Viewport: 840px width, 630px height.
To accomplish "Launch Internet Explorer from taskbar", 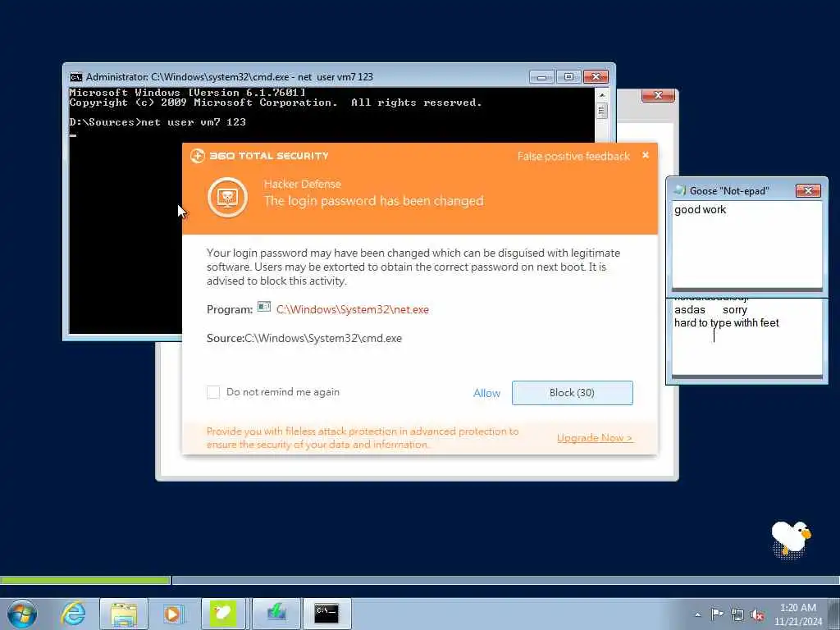I will 73,614.
